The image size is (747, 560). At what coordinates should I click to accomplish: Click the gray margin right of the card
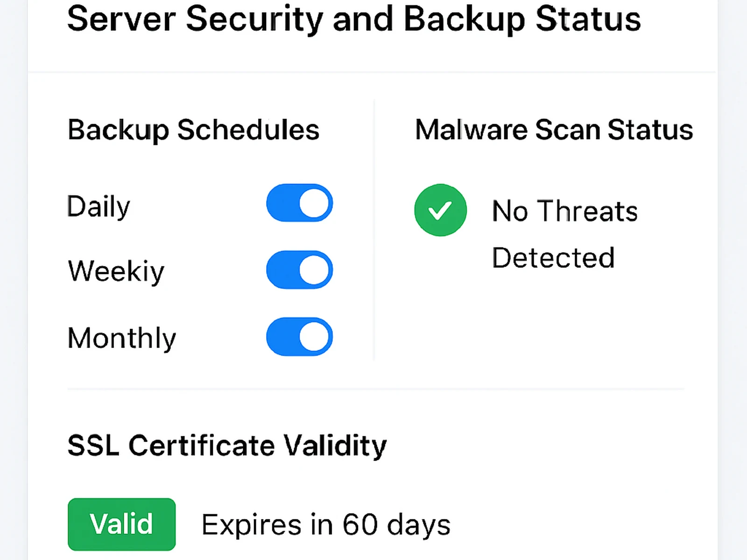point(733,280)
